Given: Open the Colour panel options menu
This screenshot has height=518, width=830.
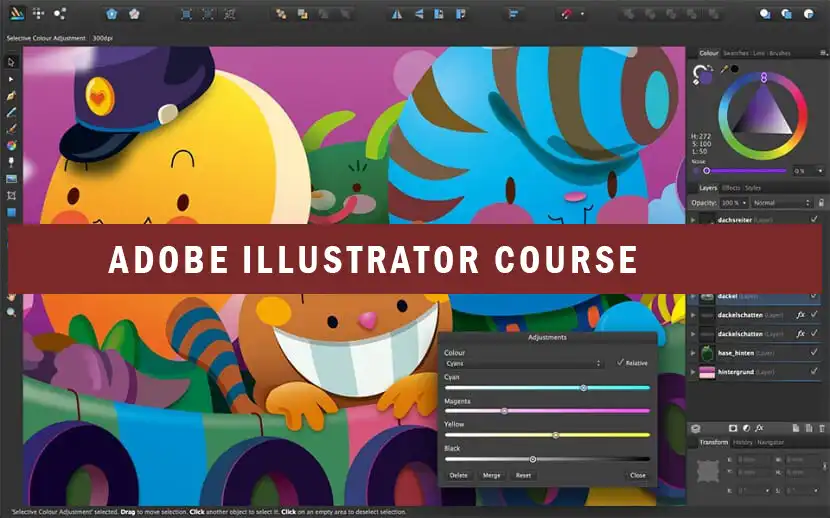Looking at the screenshot, I should pos(823,53).
